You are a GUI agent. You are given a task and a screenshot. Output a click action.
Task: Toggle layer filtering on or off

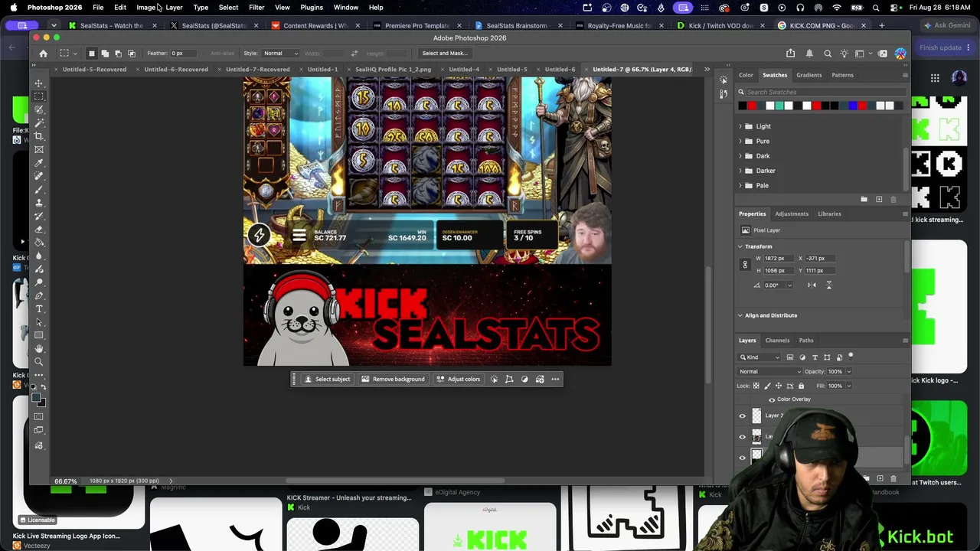[851, 357]
